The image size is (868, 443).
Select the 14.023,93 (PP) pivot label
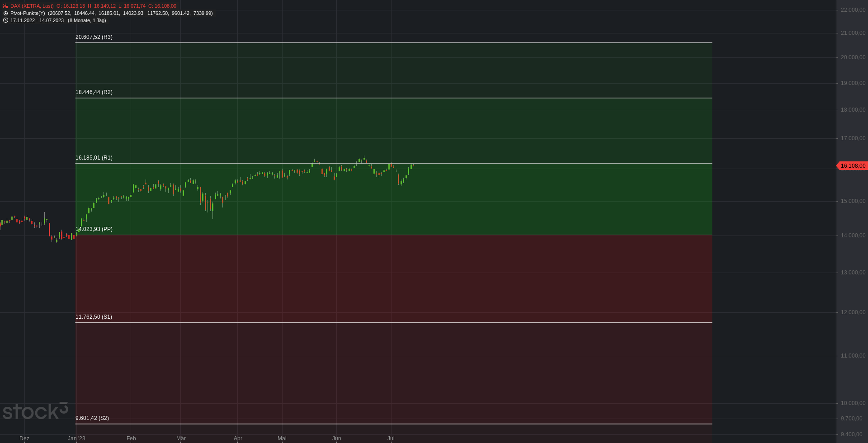coord(94,229)
